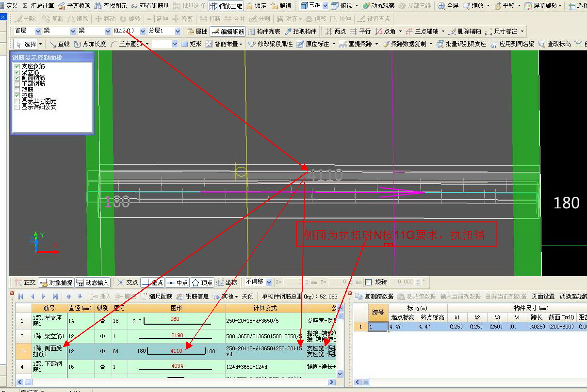Screen dimensions: 587x392
Task: Click 钢筋信息 rebar info button
Action: click(192, 297)
